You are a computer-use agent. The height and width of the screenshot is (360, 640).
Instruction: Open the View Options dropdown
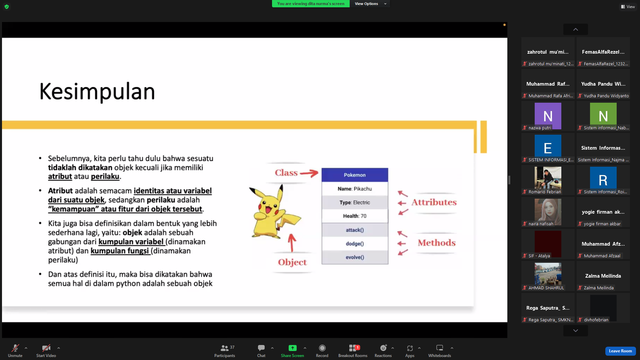(370, 4)
